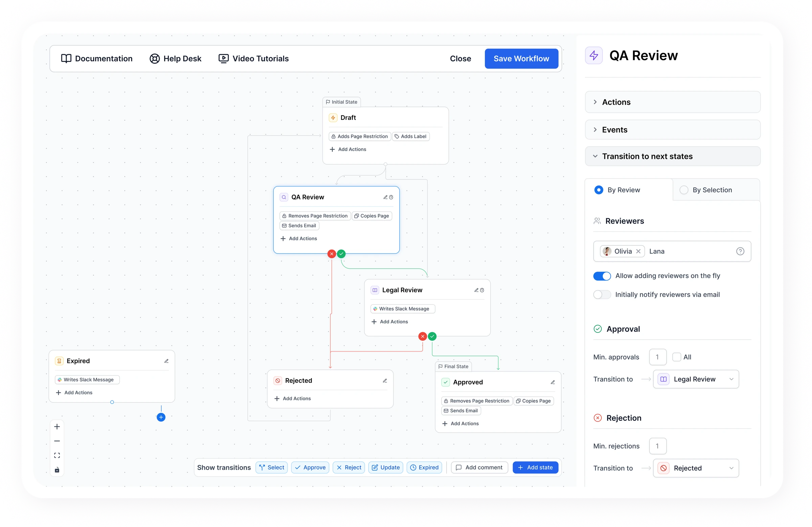Select the By Review radio option
Image resolution: width=812 pixels, height=527 pixels.
[599, 190]
